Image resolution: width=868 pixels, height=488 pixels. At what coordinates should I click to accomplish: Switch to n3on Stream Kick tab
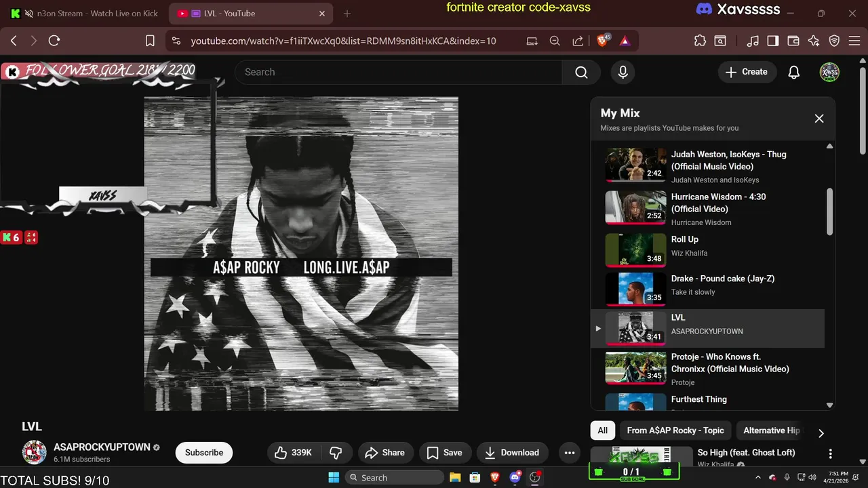tap(85, 14)
